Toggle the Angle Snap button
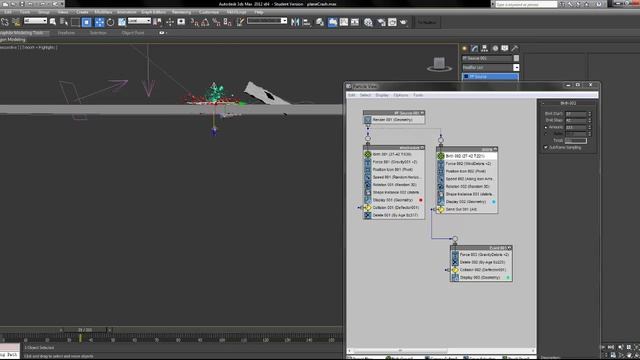 point(205,22)
